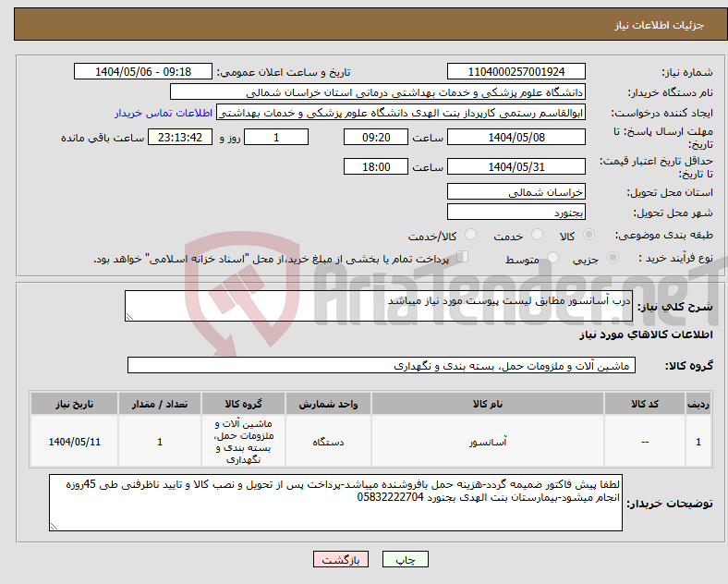Click the request creator name field
The width and height of the screenshot is (728, 584).
401,113
